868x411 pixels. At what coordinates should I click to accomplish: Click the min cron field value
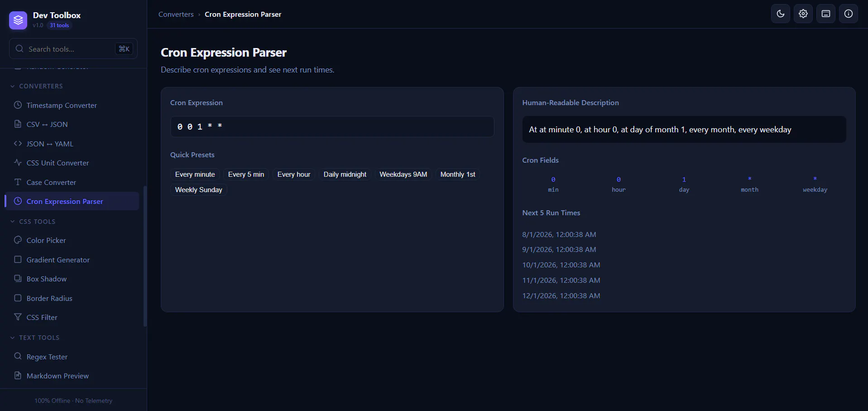553,179
